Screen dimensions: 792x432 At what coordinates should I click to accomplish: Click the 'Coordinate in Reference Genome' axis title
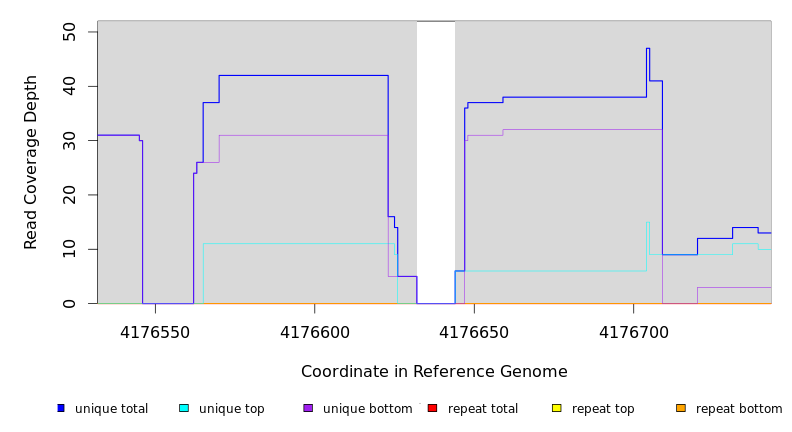[x=434, y=372]
